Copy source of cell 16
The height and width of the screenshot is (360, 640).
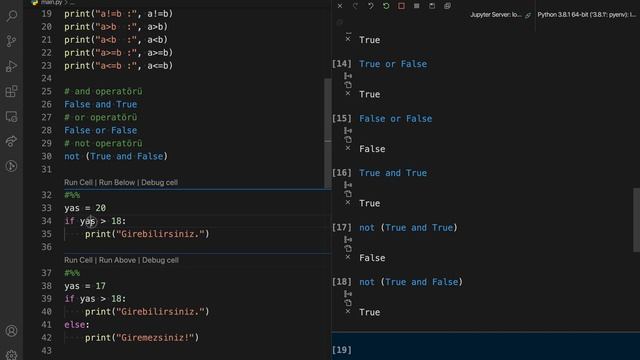point(348,194)
